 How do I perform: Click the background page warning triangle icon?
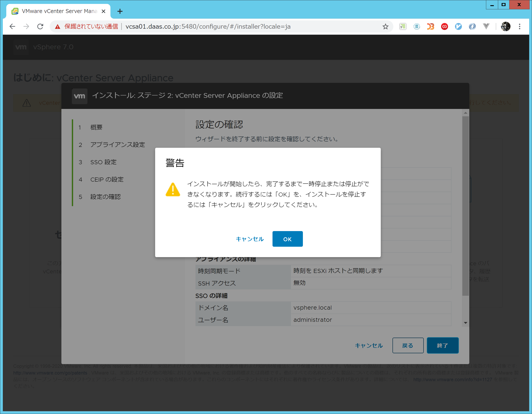(x=26, y=103)
